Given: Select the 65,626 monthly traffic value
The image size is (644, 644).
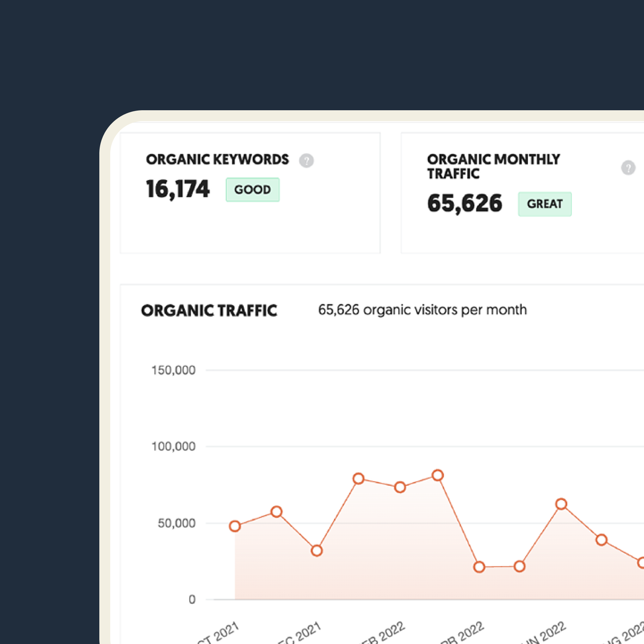Looking at the screenshot, I should (x=465, y=203).
